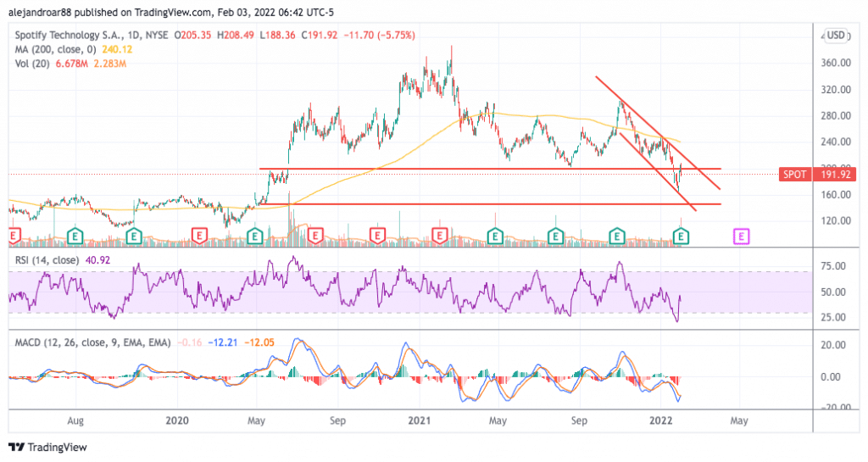Click the MACD value -12.21
This screenshot has height=462, width=868.
[x=223, y=342]
